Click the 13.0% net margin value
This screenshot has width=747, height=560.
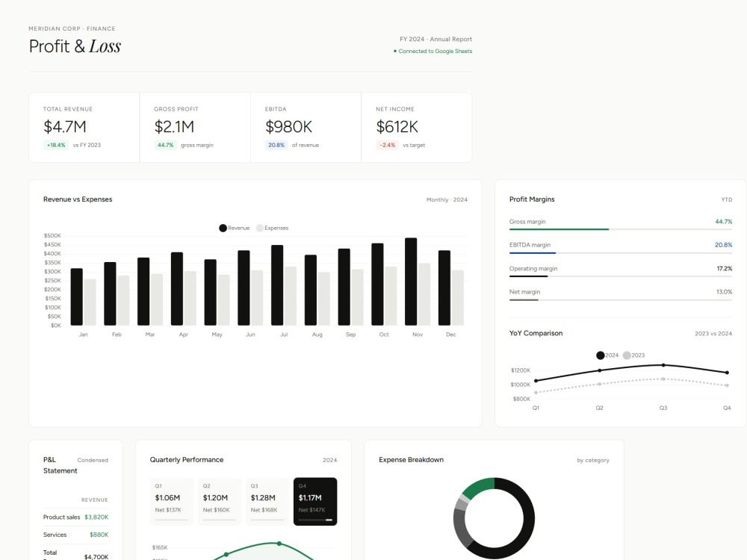tap(724, 292)
